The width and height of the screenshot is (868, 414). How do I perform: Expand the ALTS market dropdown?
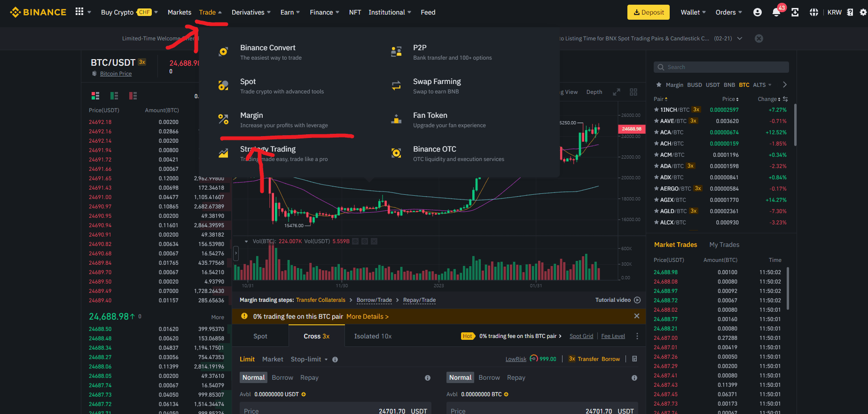762,85
